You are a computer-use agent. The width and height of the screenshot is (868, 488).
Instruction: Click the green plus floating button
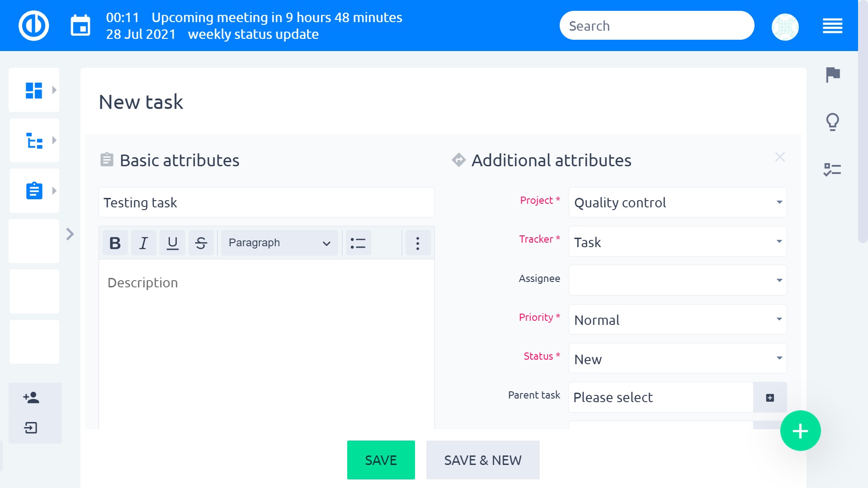point(800,431)
